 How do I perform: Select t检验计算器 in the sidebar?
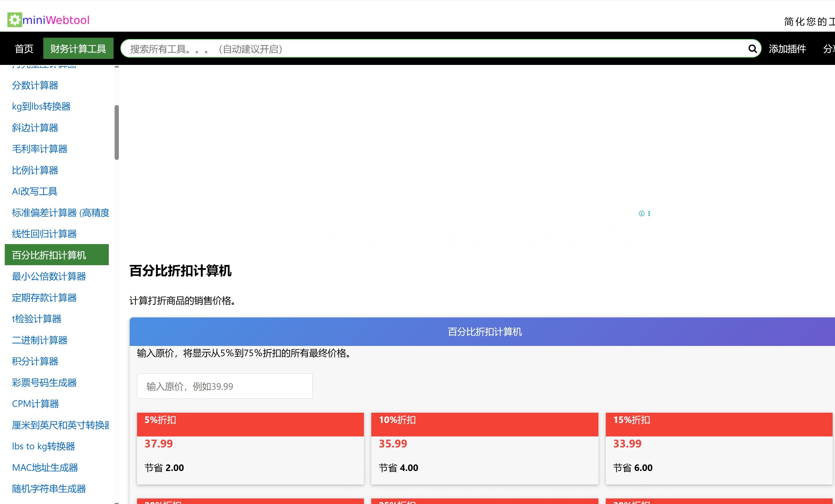[36, 319]
